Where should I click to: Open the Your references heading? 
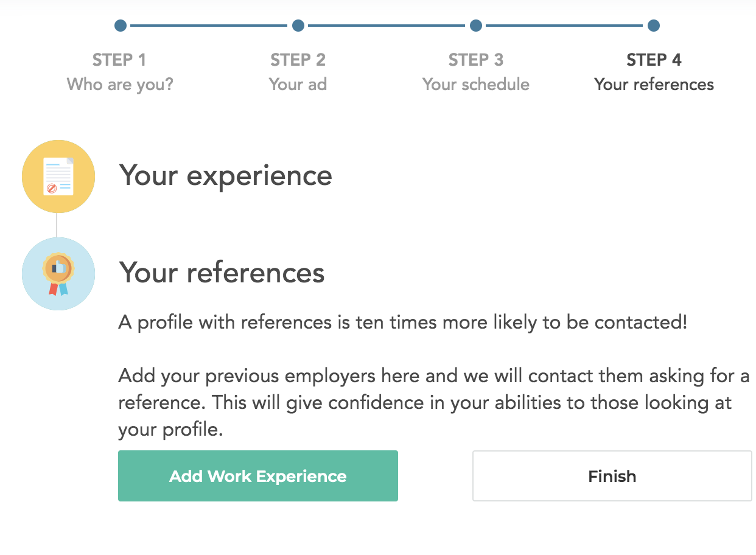coord(222,273)
